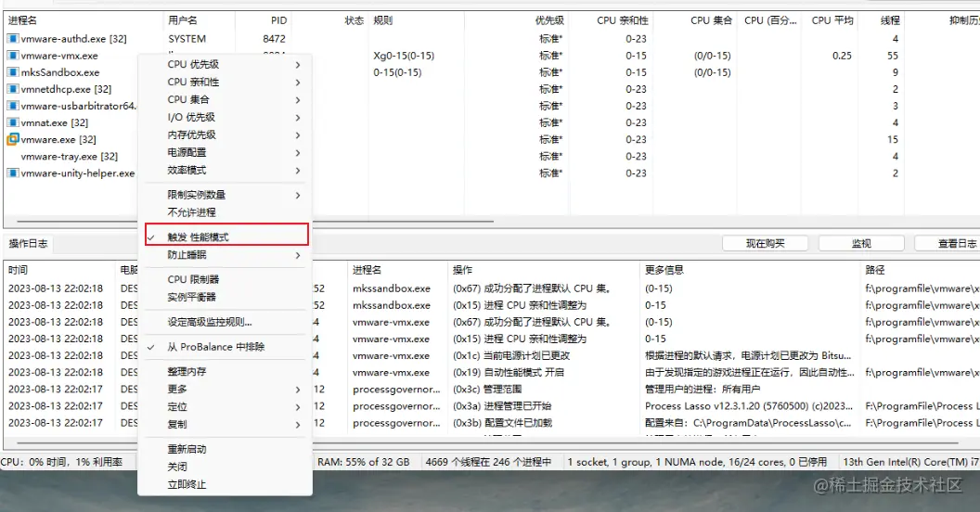Select log entry 当前电源计划已更改
This screenshot has height=512, width=980.
[x=511, y=355]
